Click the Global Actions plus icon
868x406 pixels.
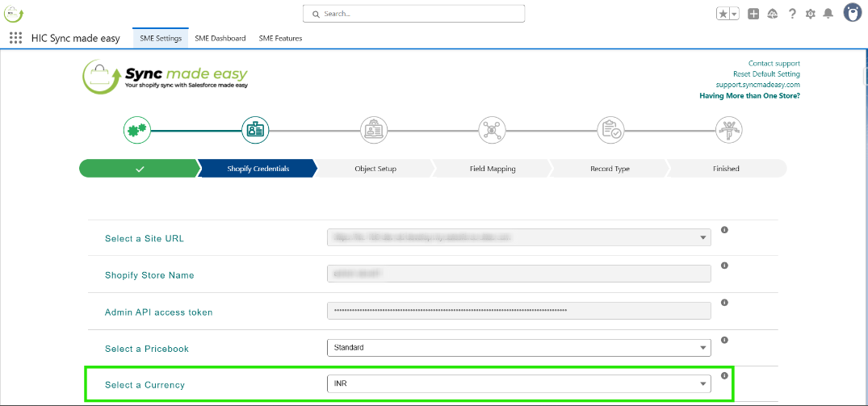click(753, 14)
